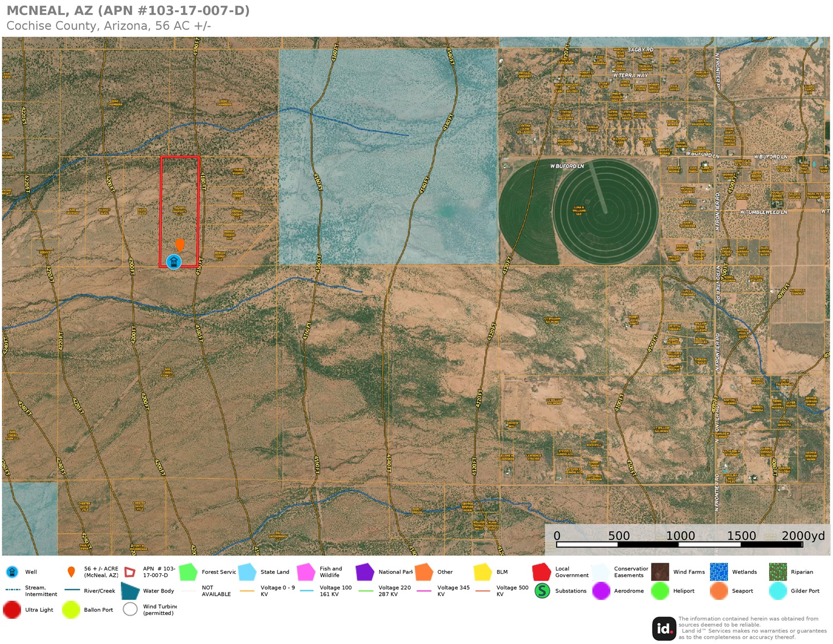Select the Well icon in the legend
Image resolution: width=833 pixels, height=644 pixels.
click(x=12, y=572)
